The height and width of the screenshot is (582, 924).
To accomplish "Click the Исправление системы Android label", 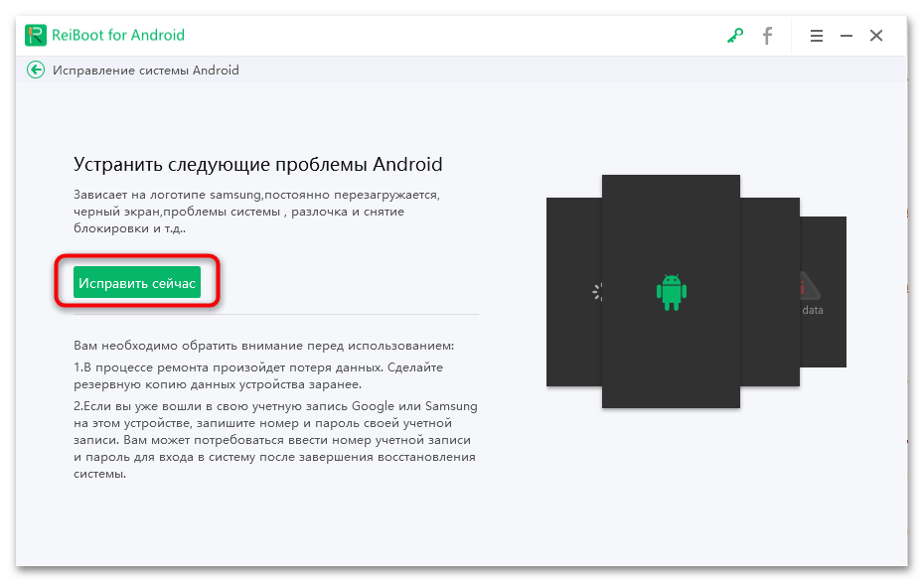I will (145, 71).
